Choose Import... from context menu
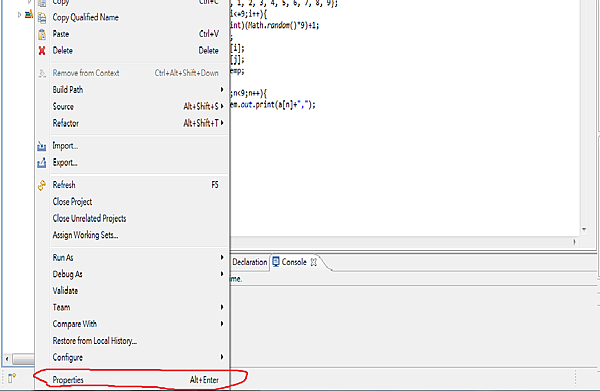The height and width of the screenshot is (391, 600). (132, 146)
